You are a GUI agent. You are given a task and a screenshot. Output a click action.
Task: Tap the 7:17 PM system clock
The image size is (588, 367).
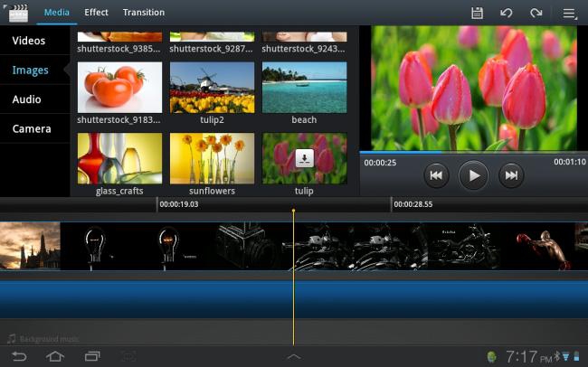(529, 356)
